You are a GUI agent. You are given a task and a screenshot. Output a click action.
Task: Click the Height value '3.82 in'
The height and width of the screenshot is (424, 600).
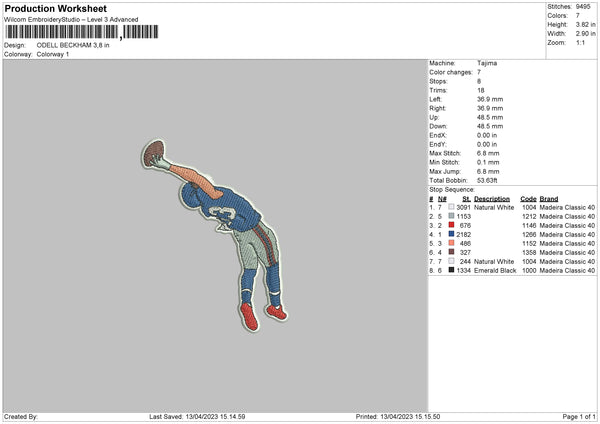coord(585,24)
